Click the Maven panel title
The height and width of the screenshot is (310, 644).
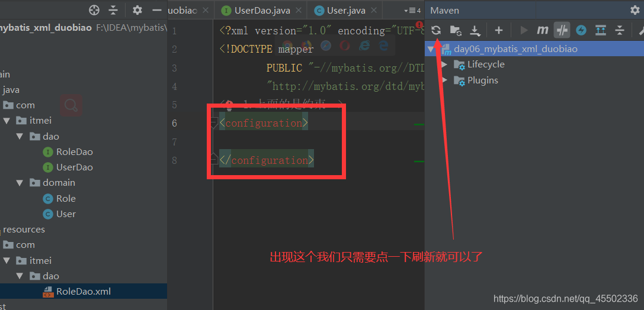(445, 11)
